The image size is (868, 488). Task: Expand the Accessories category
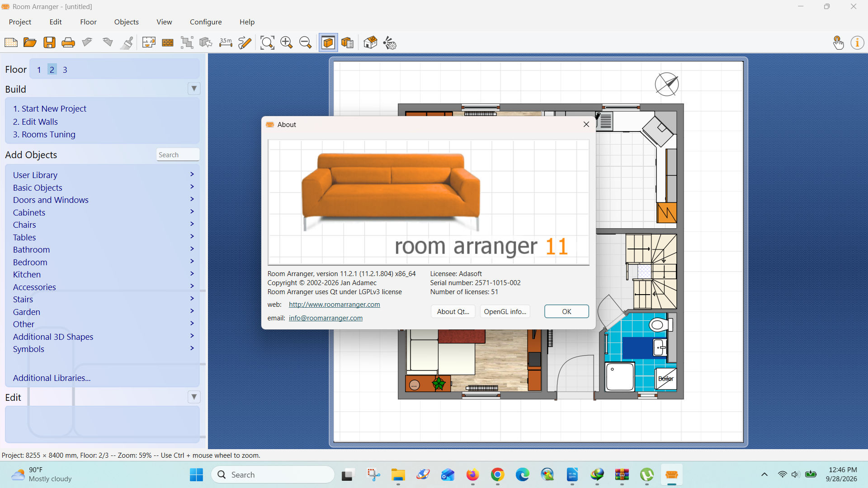click(104, 287)
